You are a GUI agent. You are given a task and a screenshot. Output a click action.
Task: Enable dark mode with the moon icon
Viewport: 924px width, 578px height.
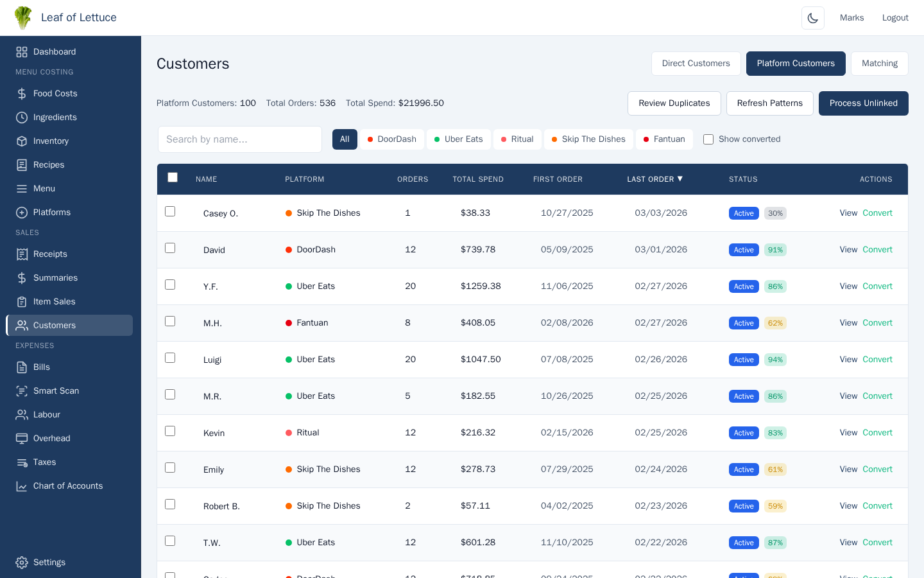pyautogui.click(x=813, y=17)
